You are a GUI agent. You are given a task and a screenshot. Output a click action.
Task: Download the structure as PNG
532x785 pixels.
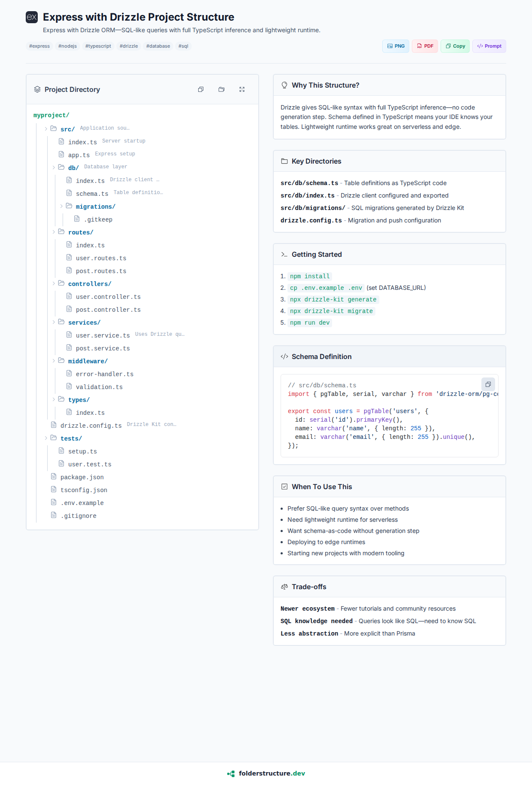(x=396, y=46)
